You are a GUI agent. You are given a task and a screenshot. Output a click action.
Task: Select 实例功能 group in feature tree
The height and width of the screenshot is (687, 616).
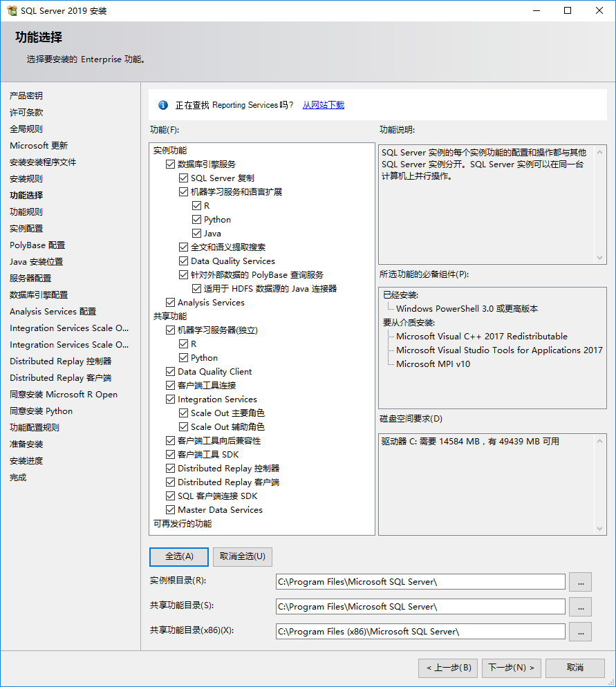point(170,151)
